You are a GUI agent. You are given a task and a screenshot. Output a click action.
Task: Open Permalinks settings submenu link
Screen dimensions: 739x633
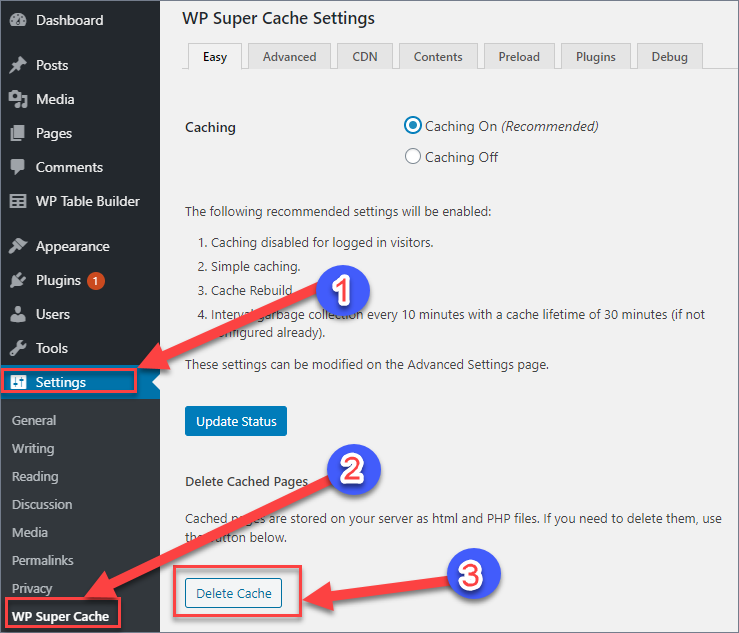click(x=42, y=560)
